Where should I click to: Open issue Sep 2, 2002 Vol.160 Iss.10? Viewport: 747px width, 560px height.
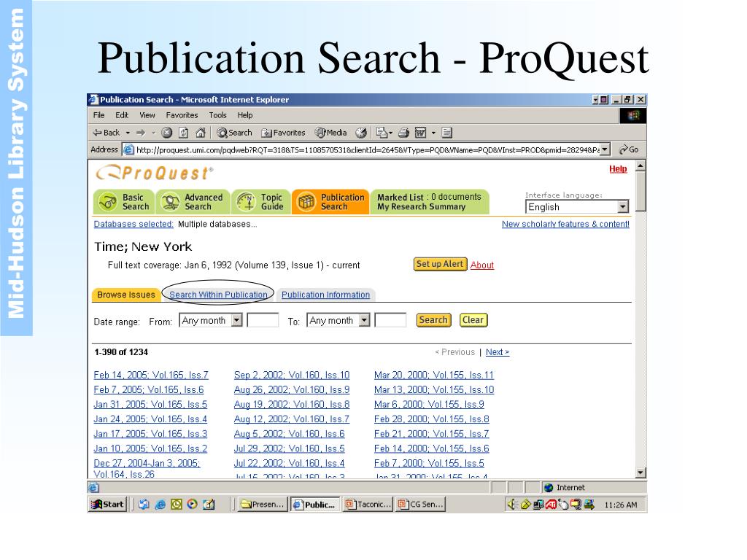[x=292, y=376]
